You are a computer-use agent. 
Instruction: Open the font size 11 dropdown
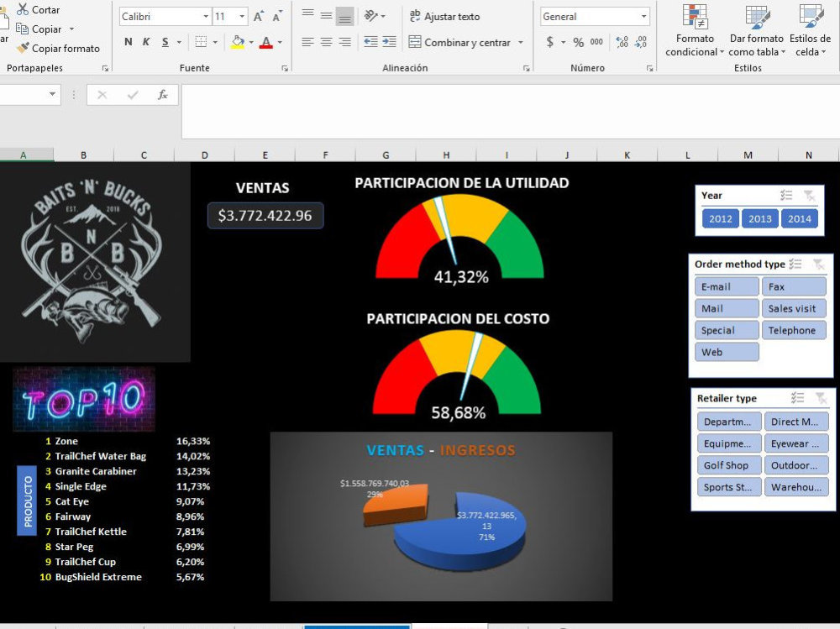click(242, 17)
